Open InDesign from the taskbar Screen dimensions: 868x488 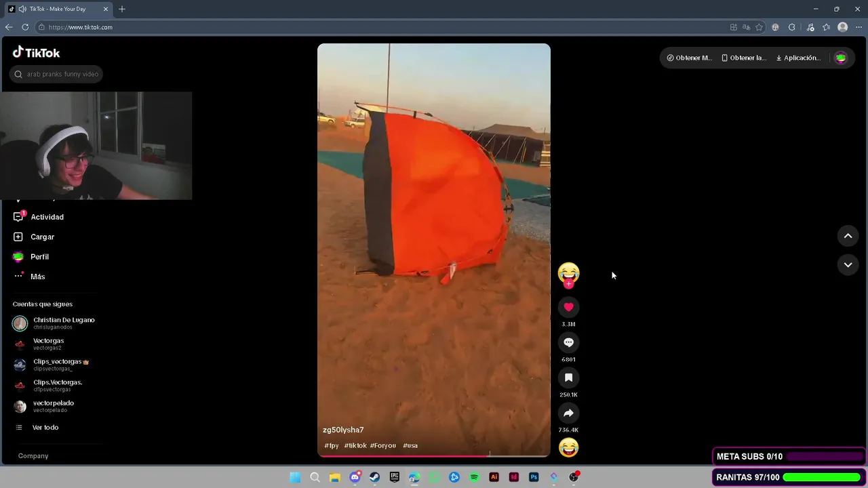pos(514,477)
